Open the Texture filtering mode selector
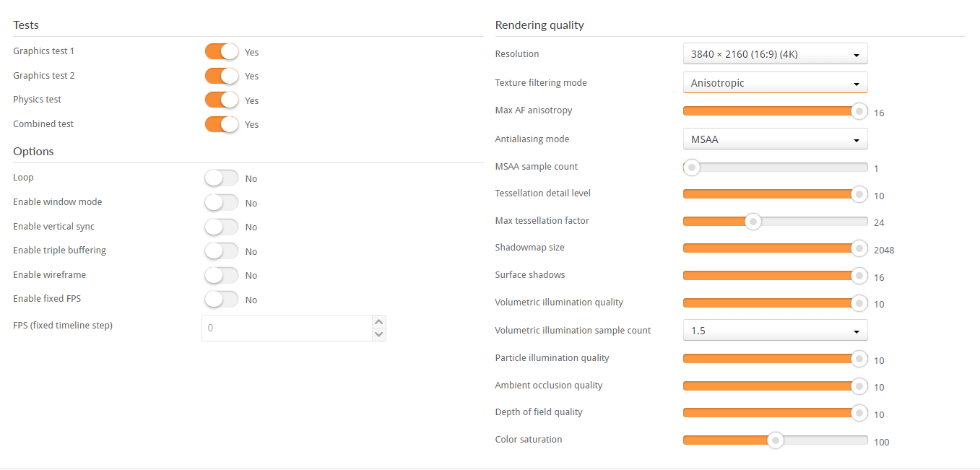Screen dimensions: 980x470 coord(775,82)
